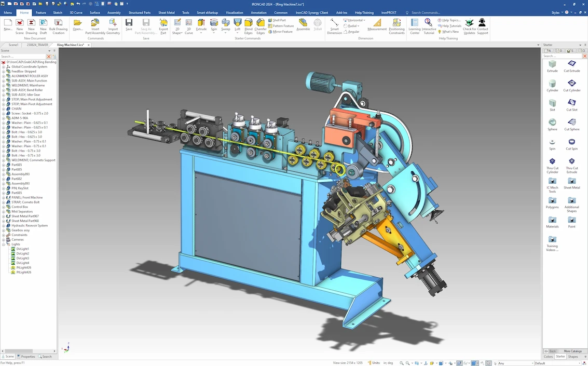Switch to the Scene1 document tab
Viewport: 588px width, 366px height.
(13, 45)
